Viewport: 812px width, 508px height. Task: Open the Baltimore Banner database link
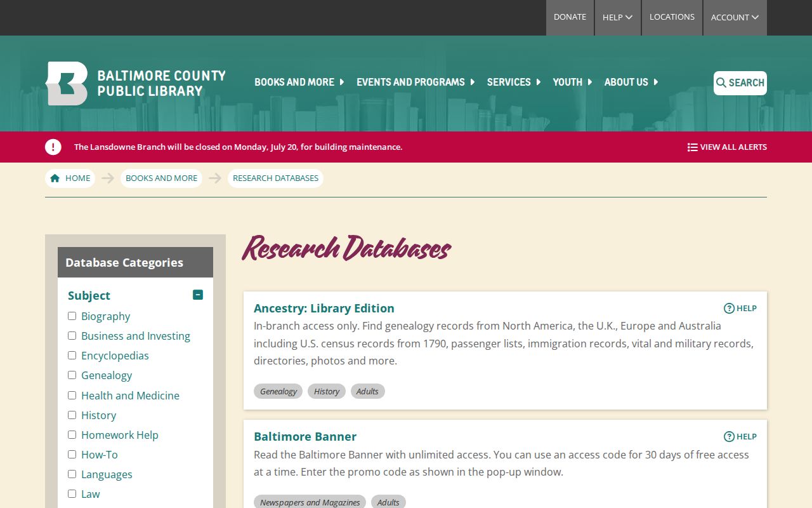(305, 436)
